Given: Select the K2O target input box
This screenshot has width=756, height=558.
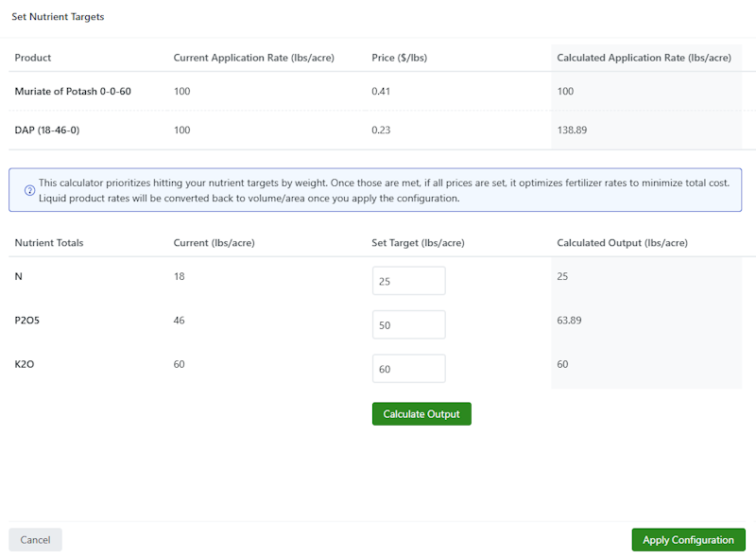Looking at the screenshot, I should [x=408, y=369].
